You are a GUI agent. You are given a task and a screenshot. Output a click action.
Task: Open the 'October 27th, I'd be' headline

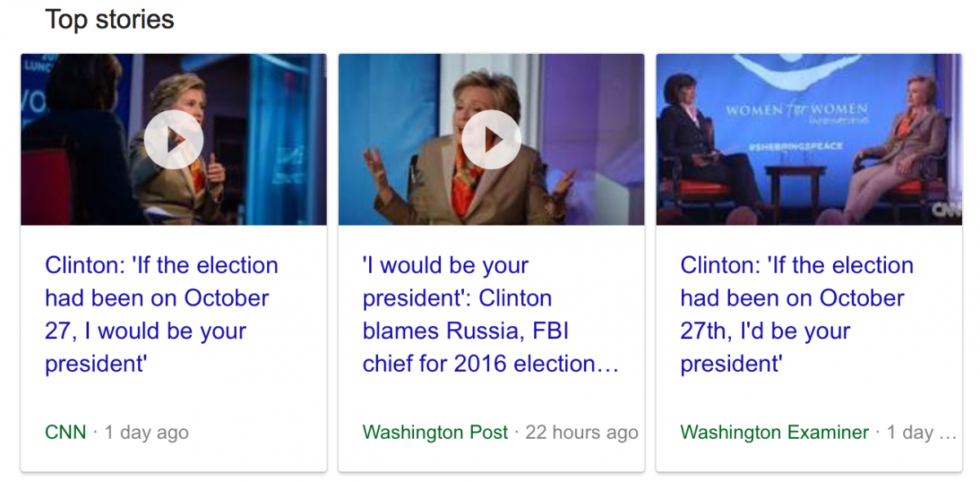(796, 315)
